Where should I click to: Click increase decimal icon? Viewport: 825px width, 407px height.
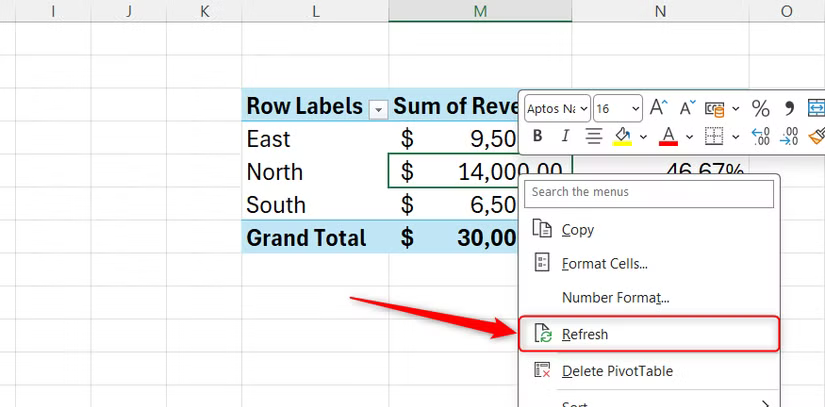tap(760, 136)
